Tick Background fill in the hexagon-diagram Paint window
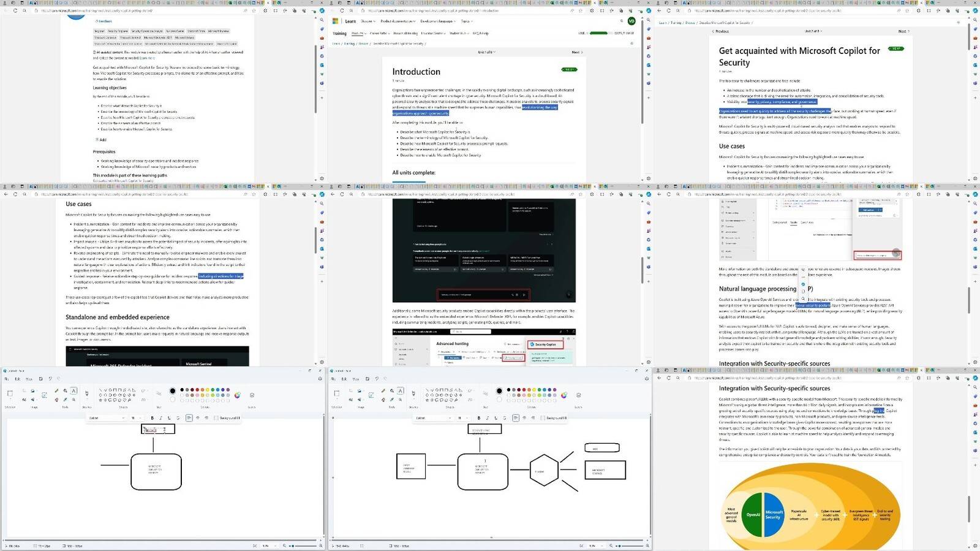The height and width of the screenshot is (551, 980). [x=542, y=418]
